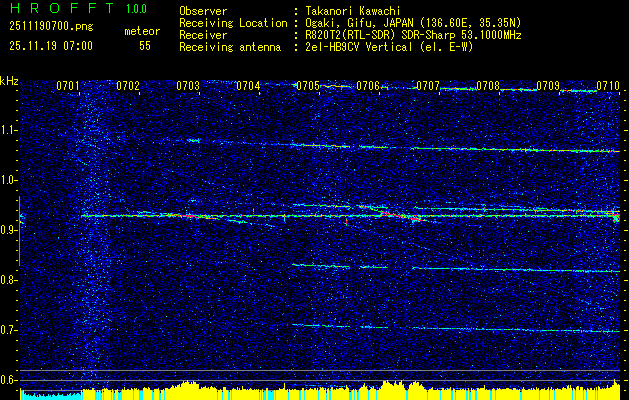Click the 0.9 kHz axis label
Viewport: 629px width, 400px height.
point(10,230)
